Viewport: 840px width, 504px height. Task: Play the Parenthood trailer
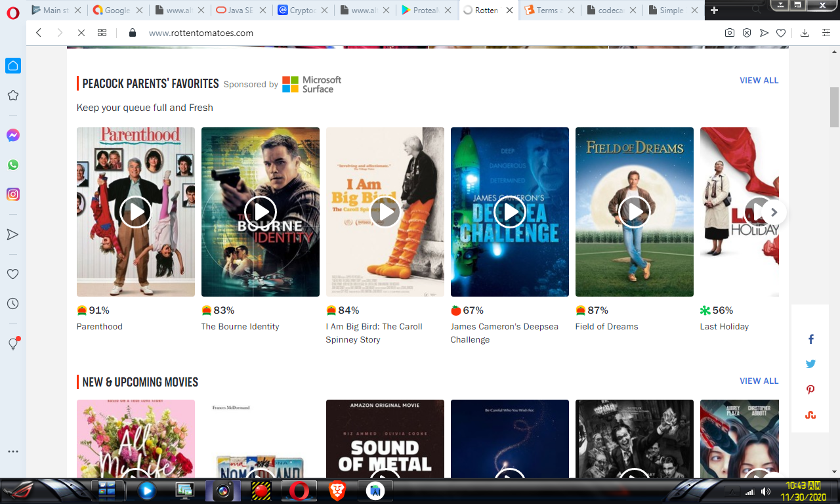click(136, 212)
